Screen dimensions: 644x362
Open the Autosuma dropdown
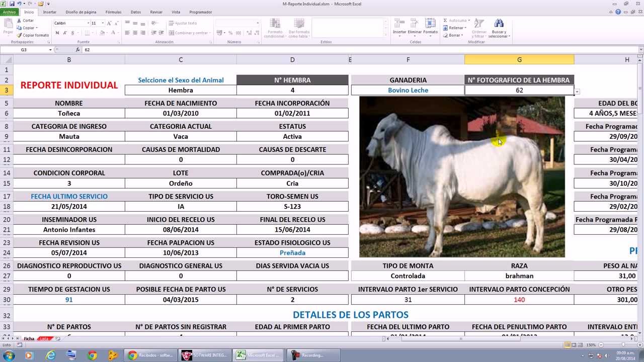pyautogui.click(x=469, y=21)
